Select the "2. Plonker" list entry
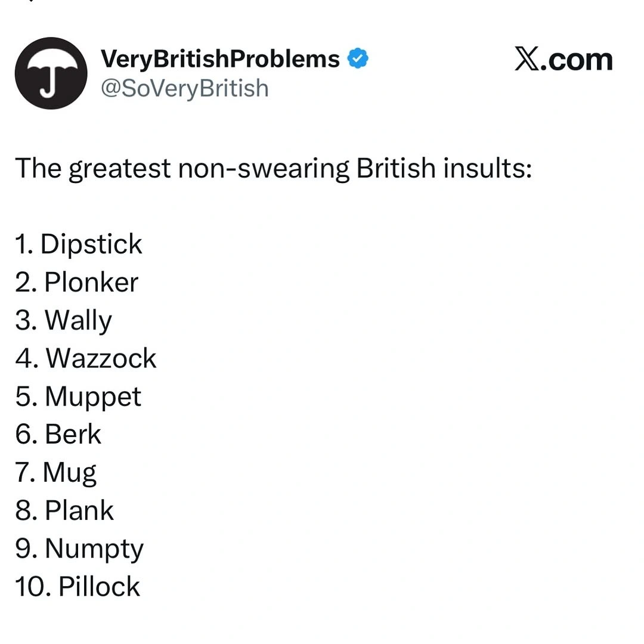 (77, 283)
